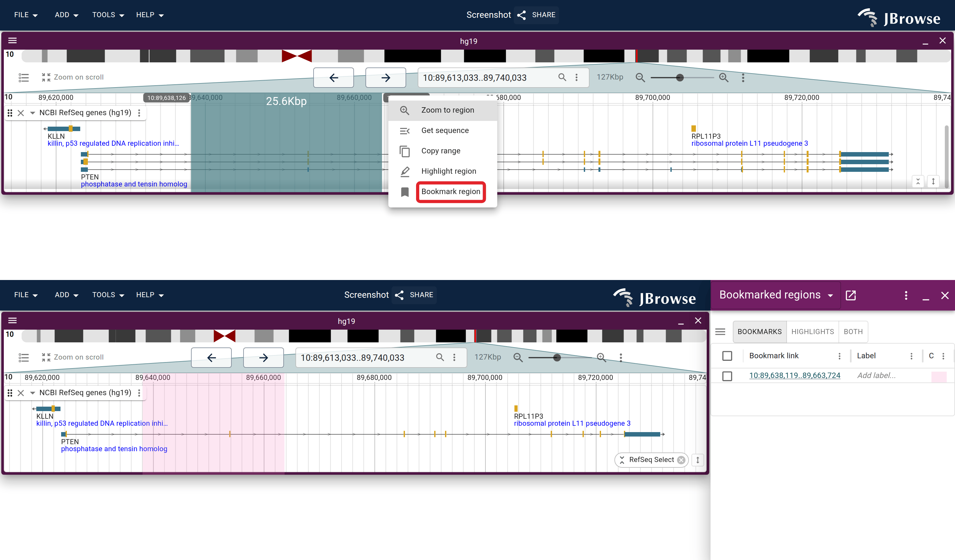Open the track selector icon in the top view
The width and height of the screenshot is (955, 560).
tap(24, 77)
